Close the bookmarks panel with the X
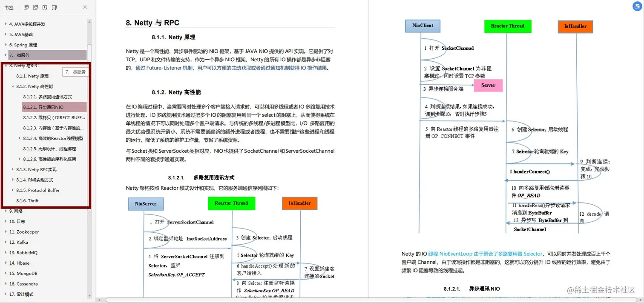 pos(85,7)
